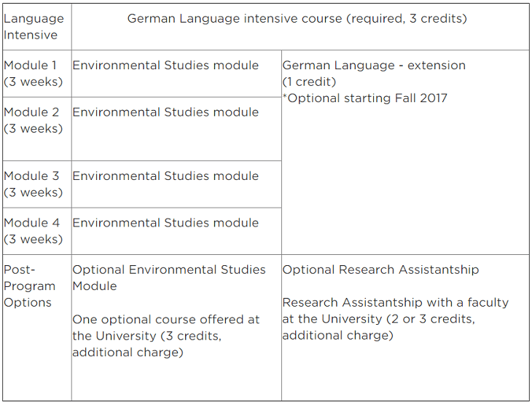Click 'Optional Environmental Studies Module' heading
Viewport: 532px width, 405px height.
click(169, 278)
